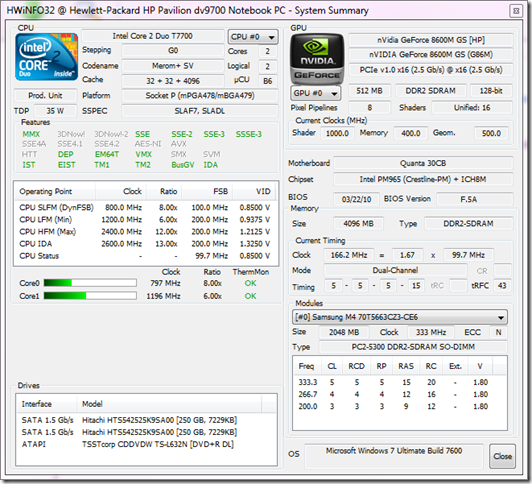Click the Core0 usage bar
532x484 pixels.
pos(90,283)
